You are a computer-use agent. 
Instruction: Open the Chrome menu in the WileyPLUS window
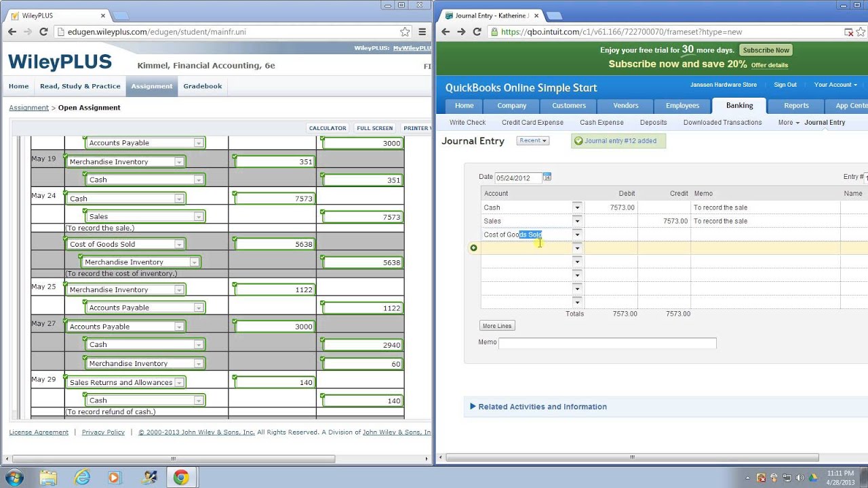click(x=422, y=32)
